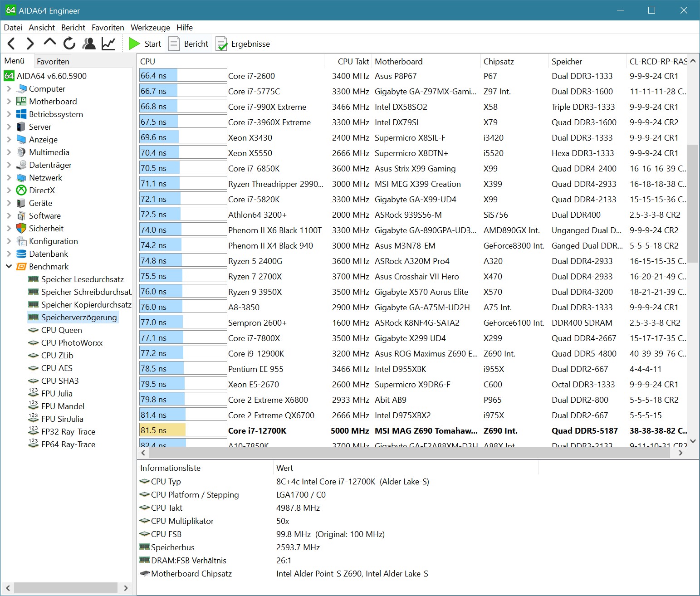Collapse the Benchmark tree node
The height and width of the screenshot is (596, 700).
[9, 267]
